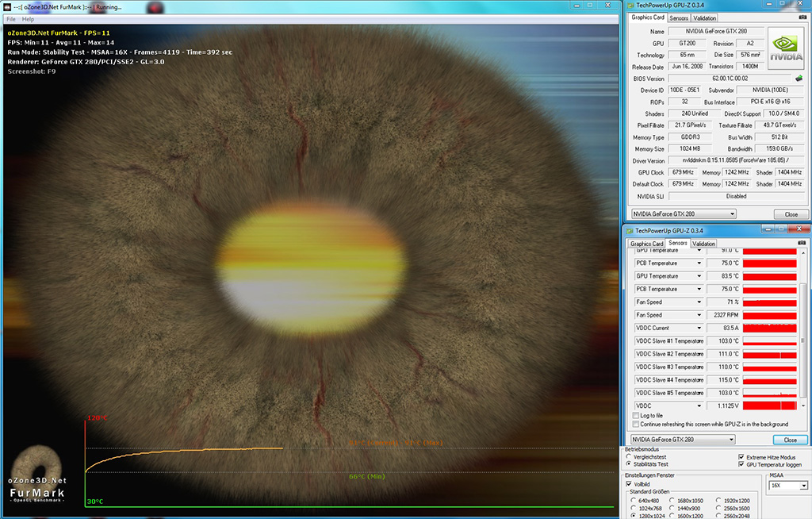Image resolution: width=812 pixels, height=519 pixels.
Task: Open the GPU selector dropdown in the upper GPU-Z window
Action: 684,214
